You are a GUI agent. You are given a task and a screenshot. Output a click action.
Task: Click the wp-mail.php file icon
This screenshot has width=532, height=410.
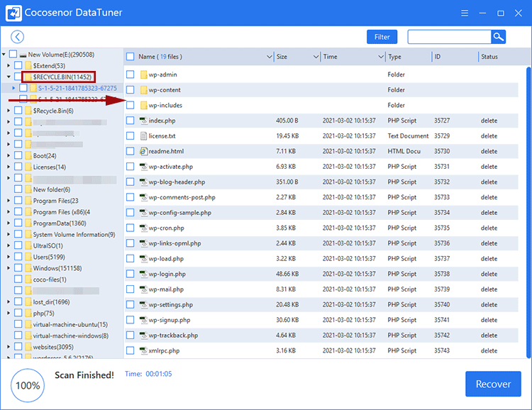point(143,289)
